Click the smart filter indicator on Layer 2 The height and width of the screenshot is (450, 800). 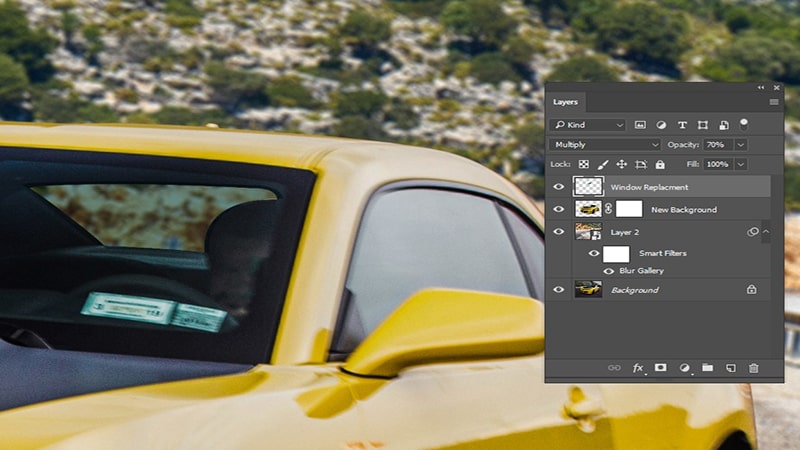pyautogui.click(x=753, y=232)
